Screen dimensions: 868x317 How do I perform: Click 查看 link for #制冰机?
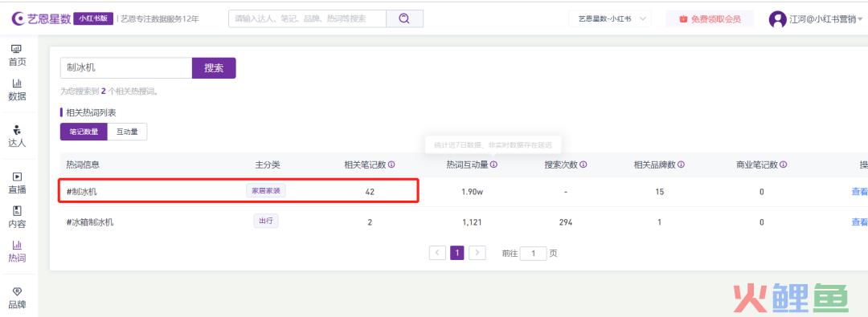[860, 192]
